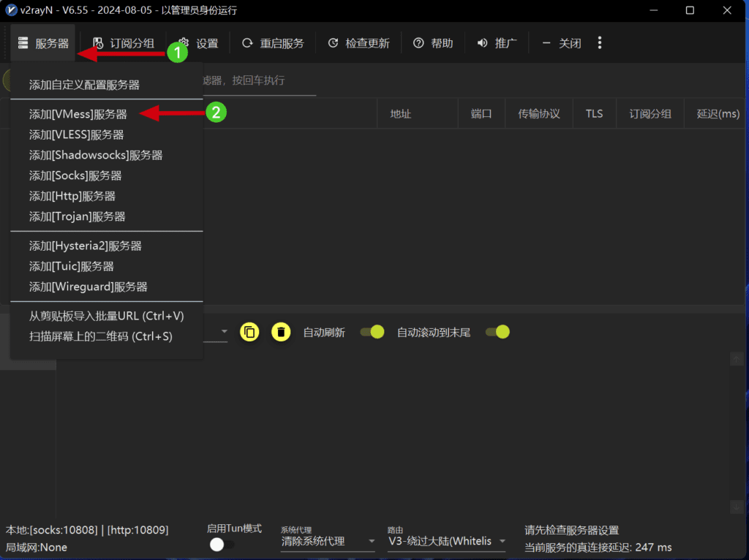Select 添加[Shadowsocks]服务器
This screenshot has height=560, width=749.
pyautogui.click(x=107, y=155)
